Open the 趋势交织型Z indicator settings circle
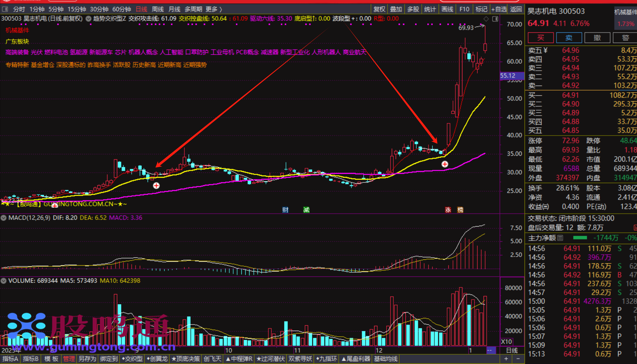Image resolution: width=637 pixels, height=364 pixels. 89,19
